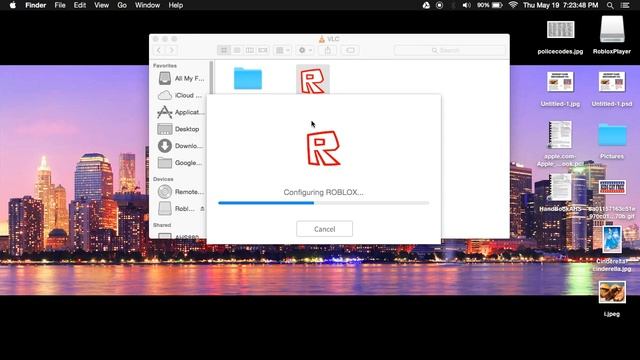The width and height of the screenshot is (640, 360).
Task: Switch Finder to column view
Action: (250, 50)
